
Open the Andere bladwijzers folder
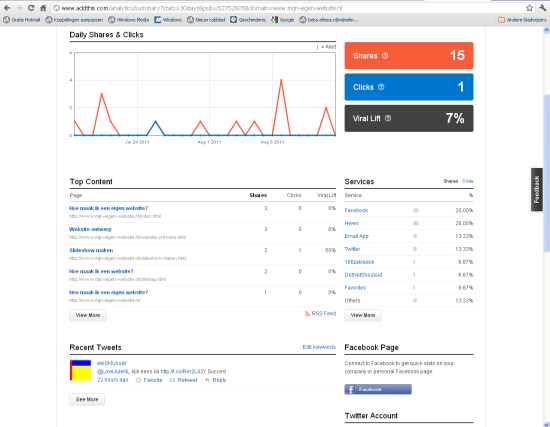tap(522, 20)
